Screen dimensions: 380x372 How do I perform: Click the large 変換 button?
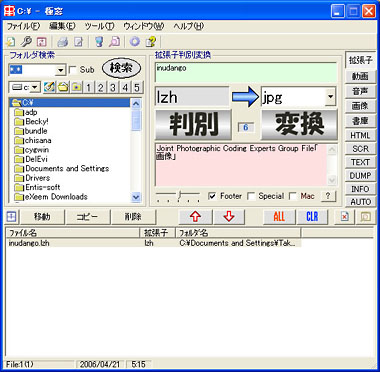[x=299, y=125]
